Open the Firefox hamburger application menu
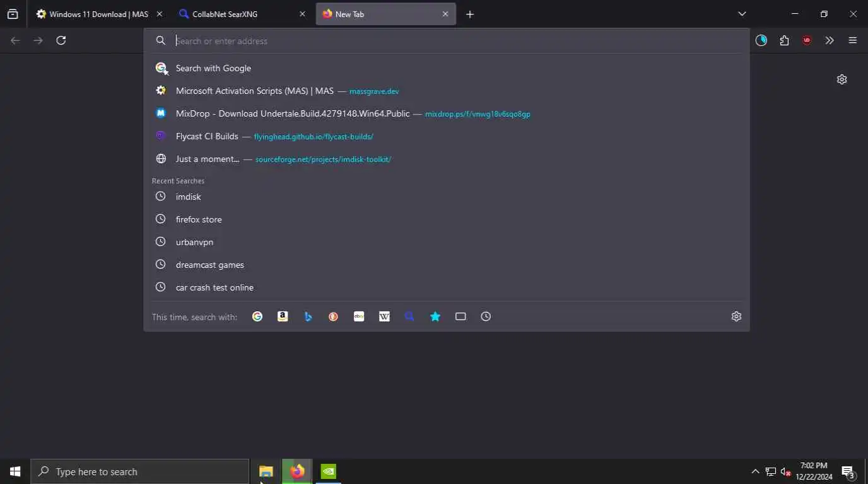Image resolution: width=868 pixels, height=484 pixels. 853,40
